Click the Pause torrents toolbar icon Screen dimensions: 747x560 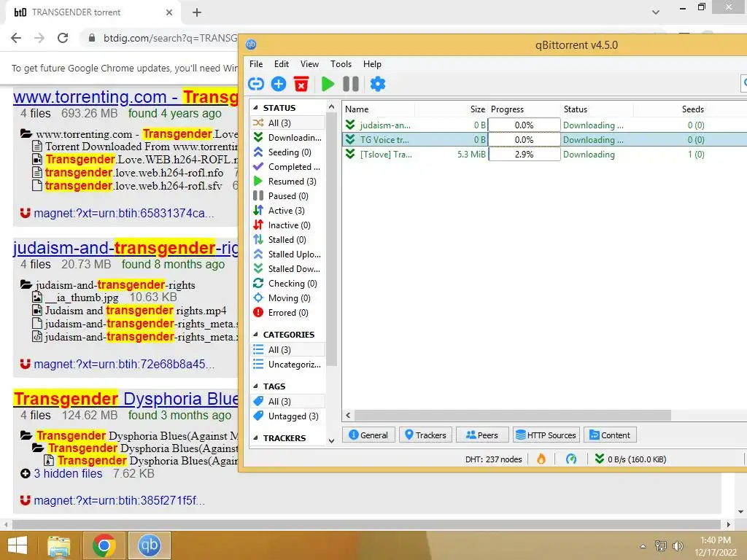click(x=351, y=85)
